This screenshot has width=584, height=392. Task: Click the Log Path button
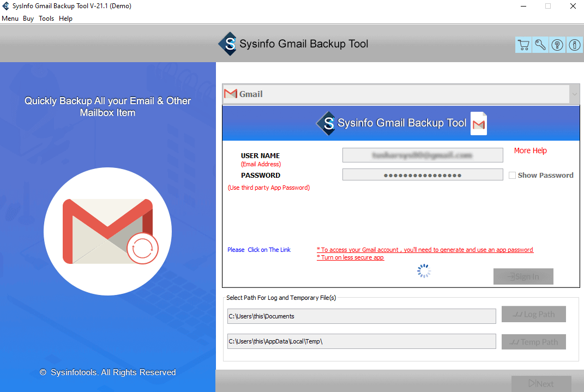coord(534,314)
